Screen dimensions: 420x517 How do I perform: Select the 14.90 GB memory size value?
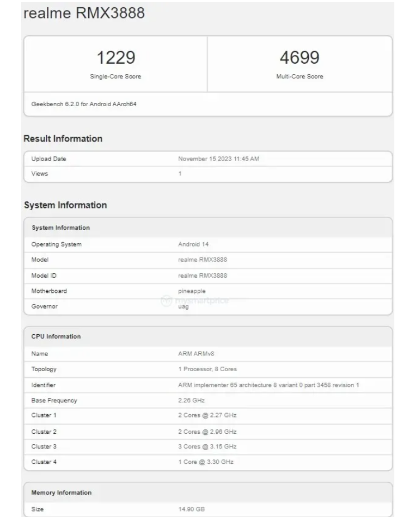click(x=192, y=509)
